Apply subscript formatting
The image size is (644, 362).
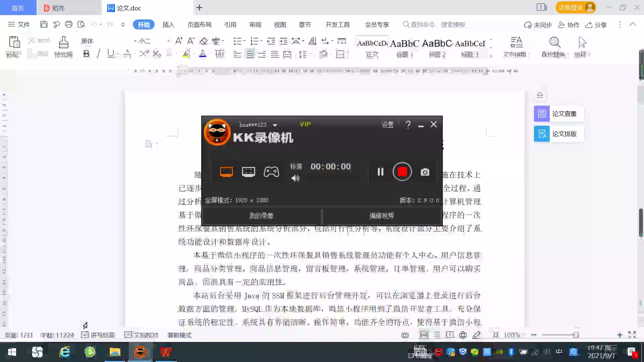pyautogui.click(x=157, y=54)
